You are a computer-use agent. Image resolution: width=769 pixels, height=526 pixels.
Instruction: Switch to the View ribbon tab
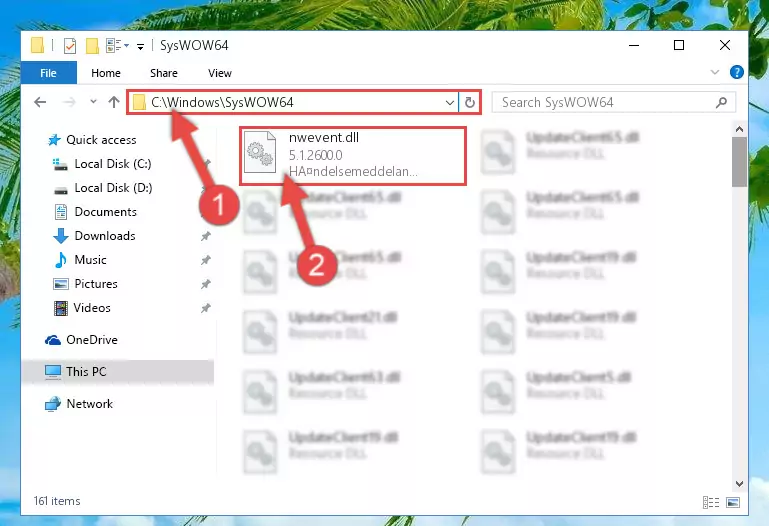pos(219,73)
